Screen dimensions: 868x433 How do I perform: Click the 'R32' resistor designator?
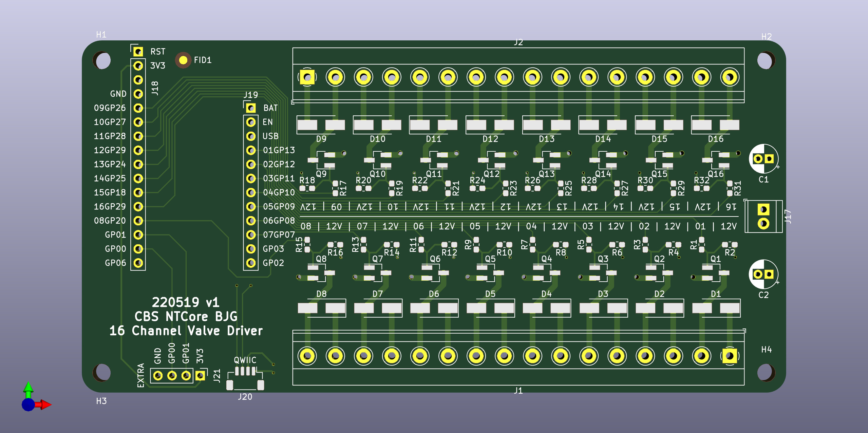pos(701,180)
